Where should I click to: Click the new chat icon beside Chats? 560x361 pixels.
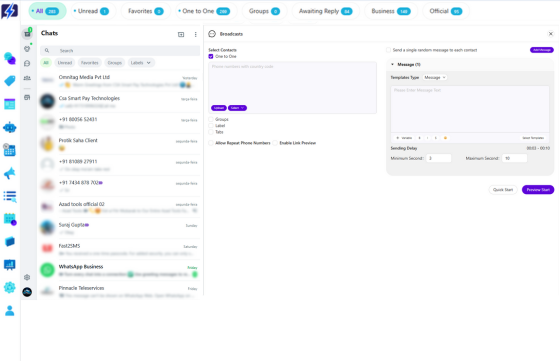tap(181, 34)
